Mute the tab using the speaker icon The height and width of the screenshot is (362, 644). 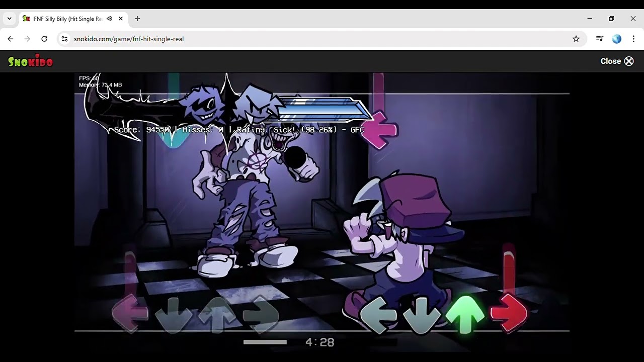[x=109, y=19]
